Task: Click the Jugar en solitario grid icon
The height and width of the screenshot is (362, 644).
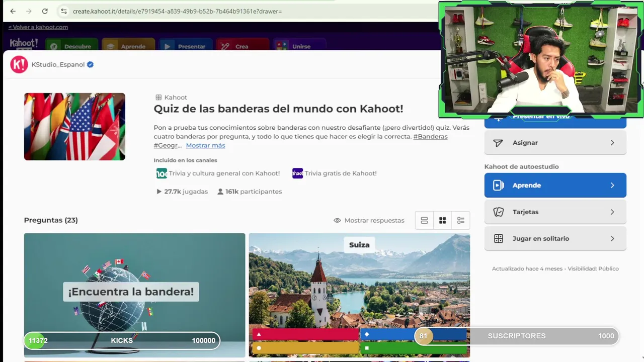Action: (498, 238)
